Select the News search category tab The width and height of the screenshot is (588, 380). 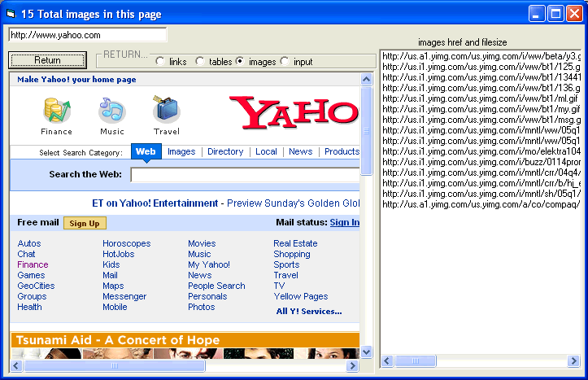click(x=300, y=151)
